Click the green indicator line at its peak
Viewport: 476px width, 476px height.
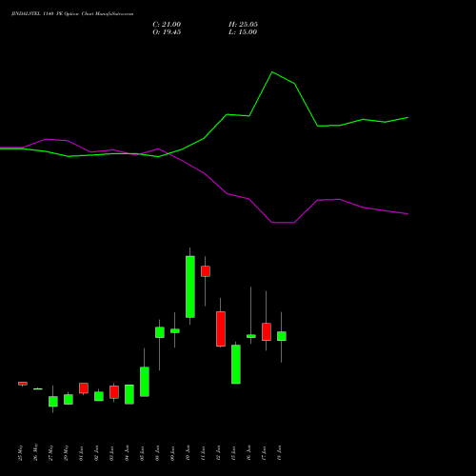click(272, 72)
